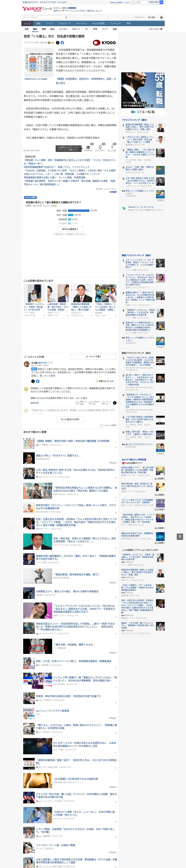Switch to 経済 category tab

(x=52, y=29)
